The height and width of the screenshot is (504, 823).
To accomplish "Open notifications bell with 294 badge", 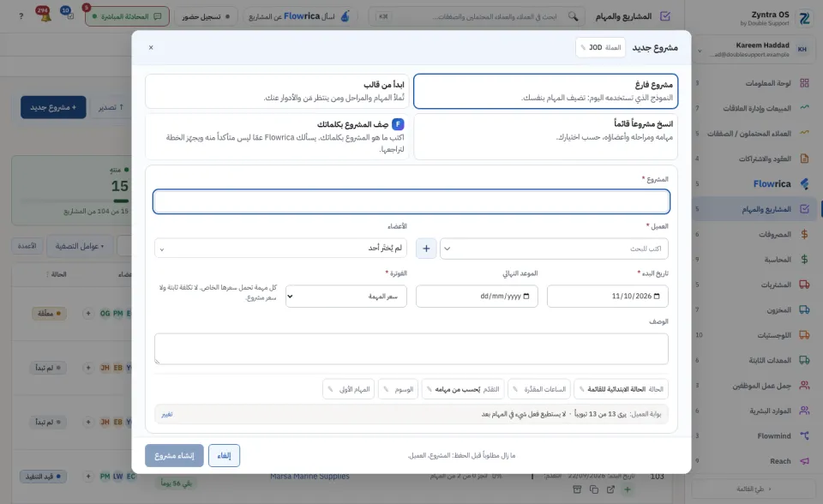I will pos(44,15).
